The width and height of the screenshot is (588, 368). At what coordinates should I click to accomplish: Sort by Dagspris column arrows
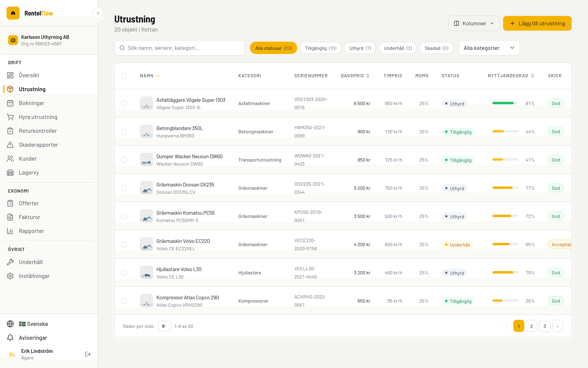point(368,76)
